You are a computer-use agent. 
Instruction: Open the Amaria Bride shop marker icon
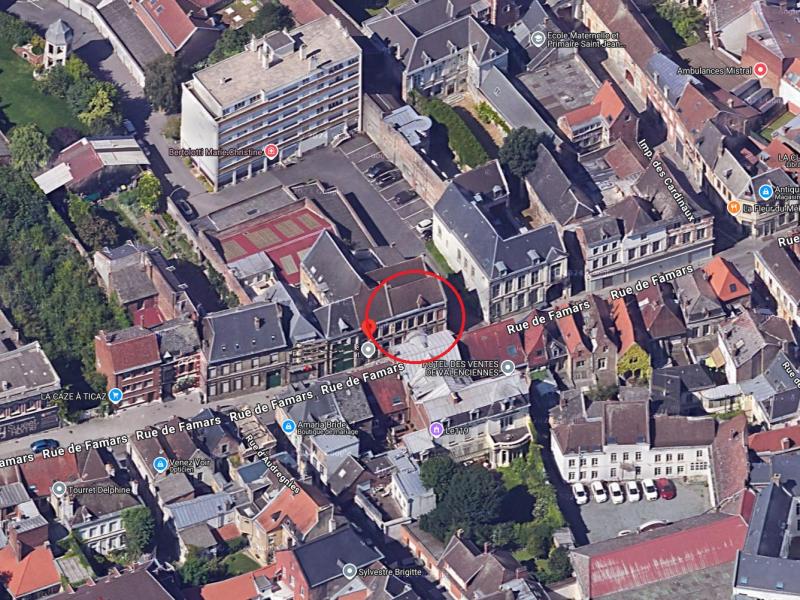[289, 426]
